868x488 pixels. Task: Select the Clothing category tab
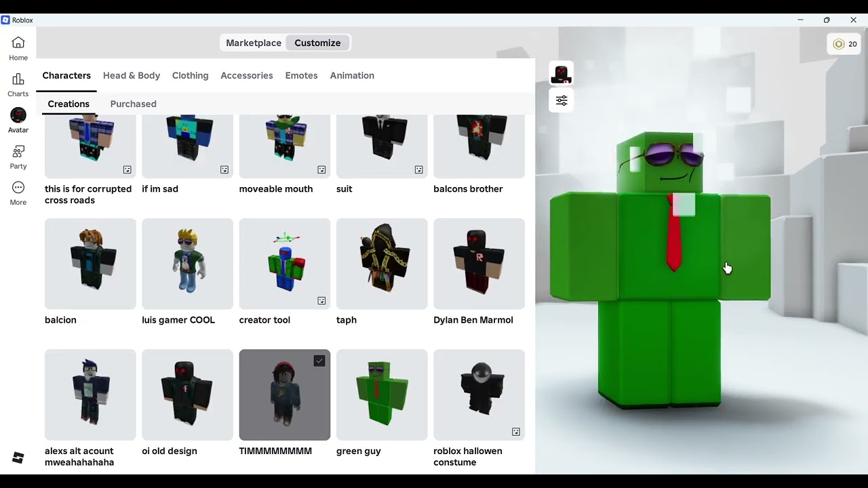point(190,75)
